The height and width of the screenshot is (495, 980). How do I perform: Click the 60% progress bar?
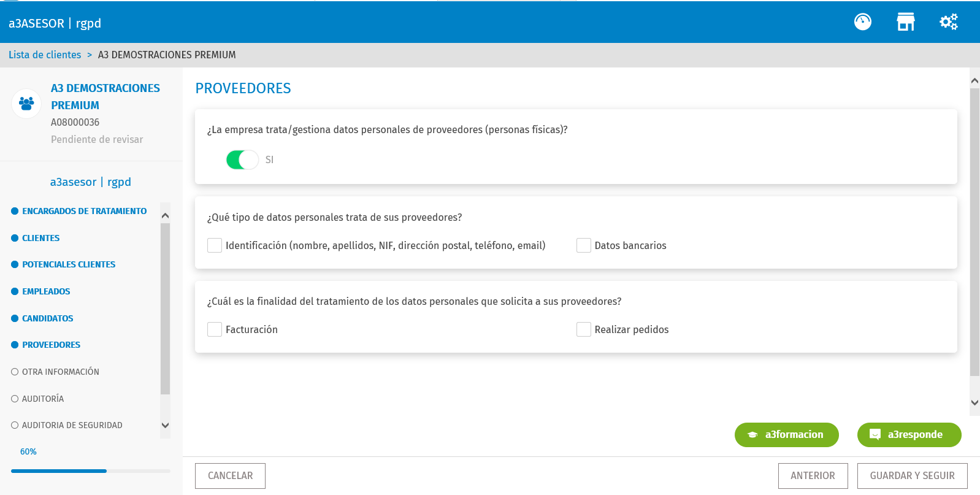(x=91, y=471)
